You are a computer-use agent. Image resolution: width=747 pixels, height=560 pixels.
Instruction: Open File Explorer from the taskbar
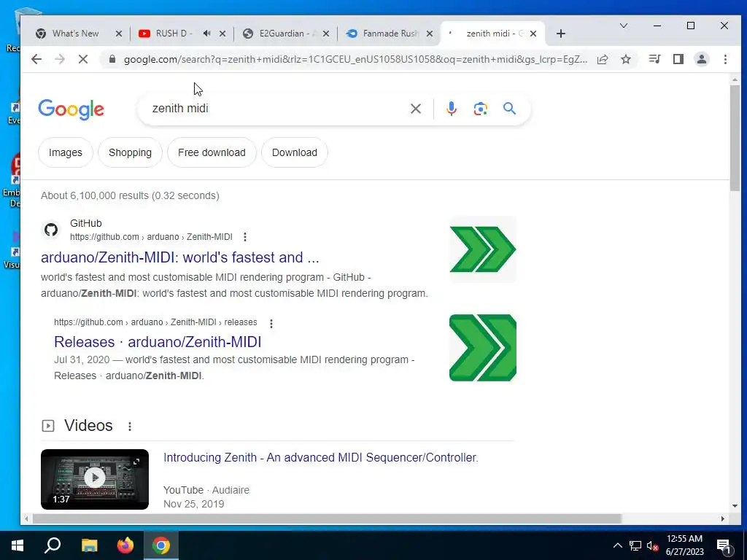[89, 545]
